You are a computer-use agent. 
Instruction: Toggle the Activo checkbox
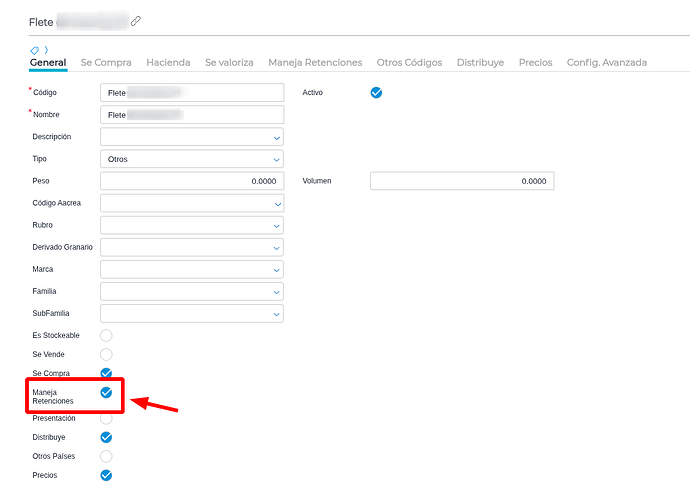(x=376, y=92)
